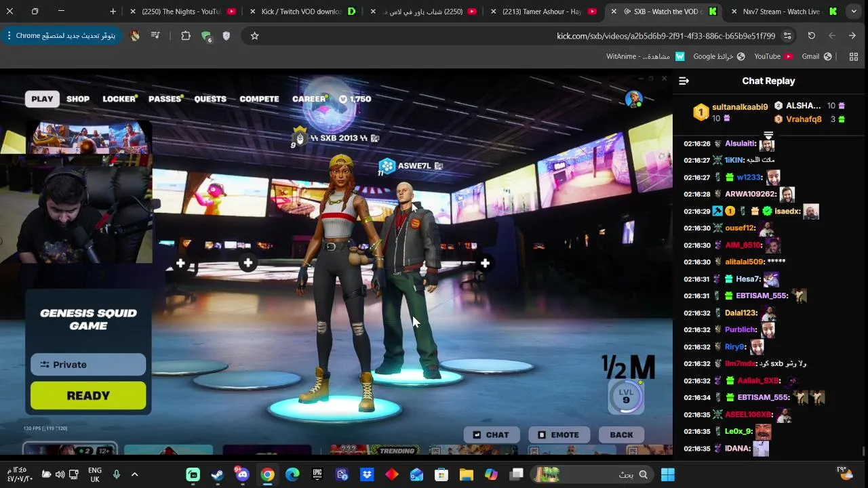Viewport: 868px width, 488px height.
Task: Collapse the Chat Replay panel icon
Action: pos(684,81)
